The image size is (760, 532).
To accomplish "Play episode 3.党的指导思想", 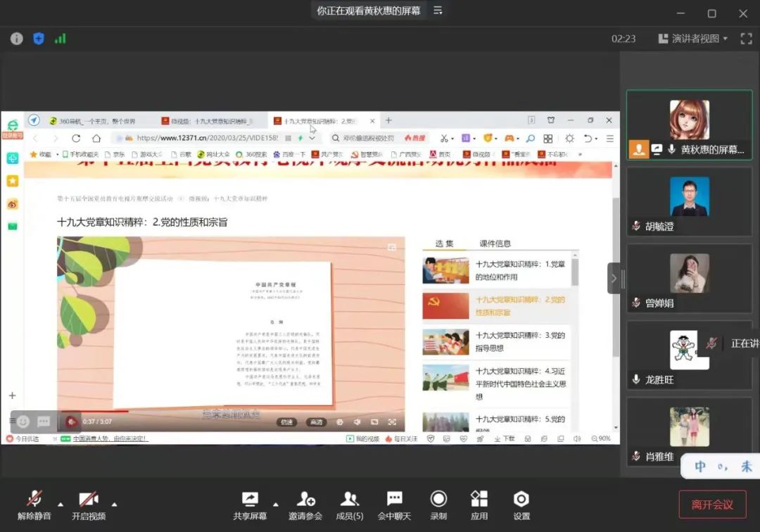I will pyautogui.click(x=496, y=341).
